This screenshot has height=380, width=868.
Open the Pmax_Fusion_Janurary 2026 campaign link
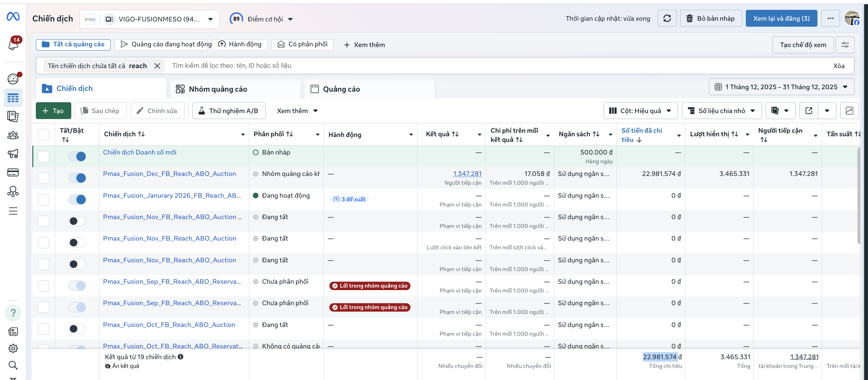click(172, 196)
